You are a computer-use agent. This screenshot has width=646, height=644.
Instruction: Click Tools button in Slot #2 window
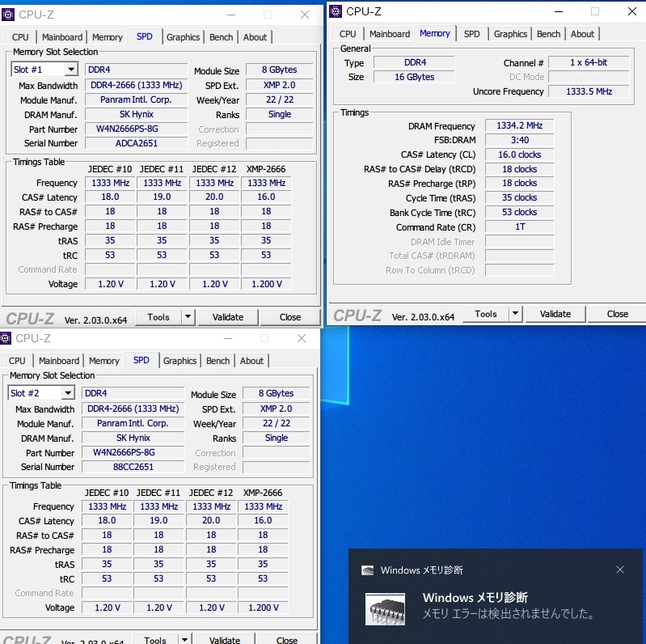[155, 639]
